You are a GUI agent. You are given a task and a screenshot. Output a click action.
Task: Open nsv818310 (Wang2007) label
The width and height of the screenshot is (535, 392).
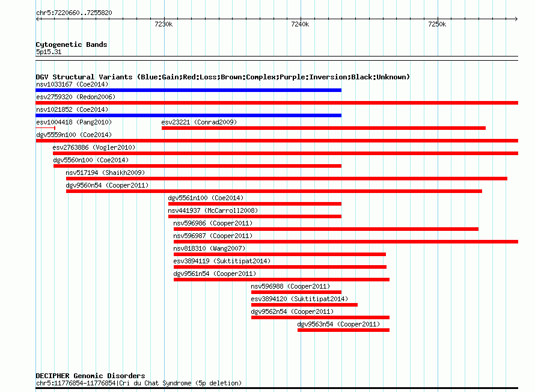point(209,248)
